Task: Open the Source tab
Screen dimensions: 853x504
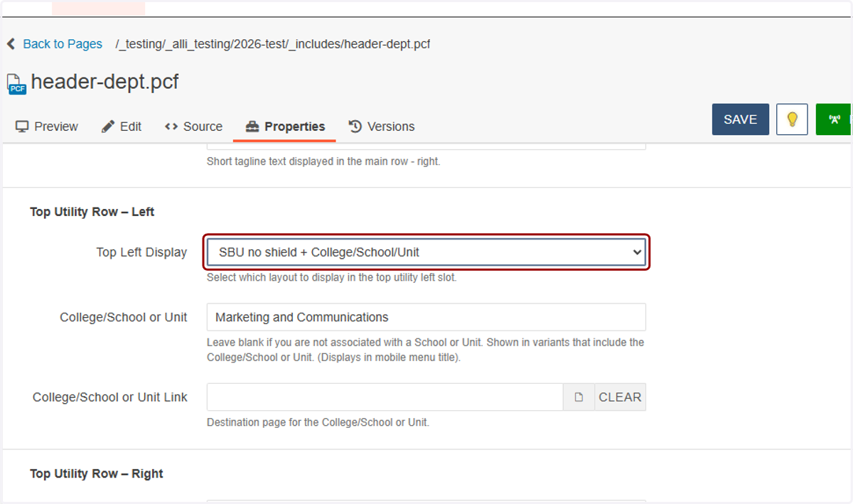Action: coord(193,127)
